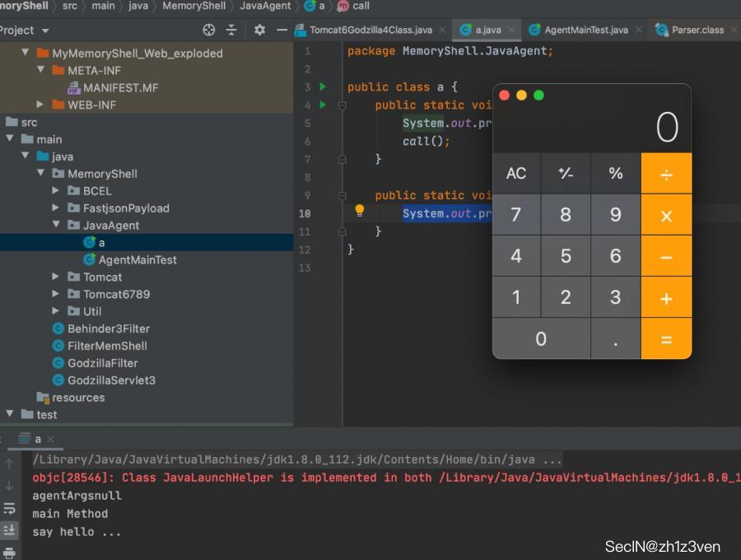Switch to the Parser.class tab
Image resolution: width=741 pixels, height=560 pixels.
(x=697, y=30)
